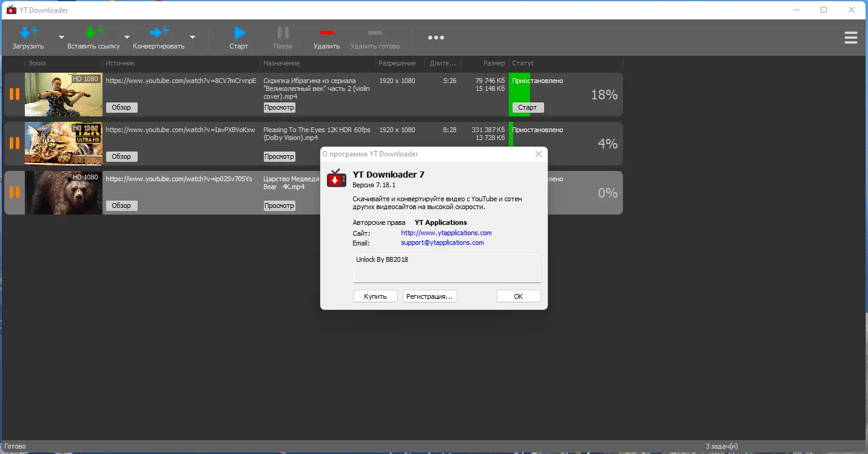This screenshot has height=454, width=868.
Task: Close the О программе YT Downloader dialog
Action: 538,154
